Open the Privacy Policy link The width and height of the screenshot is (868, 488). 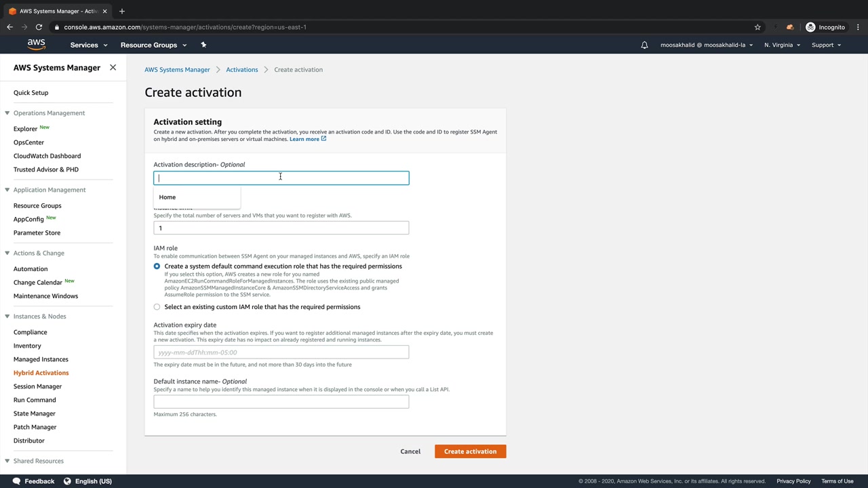[x=793, y=481]
